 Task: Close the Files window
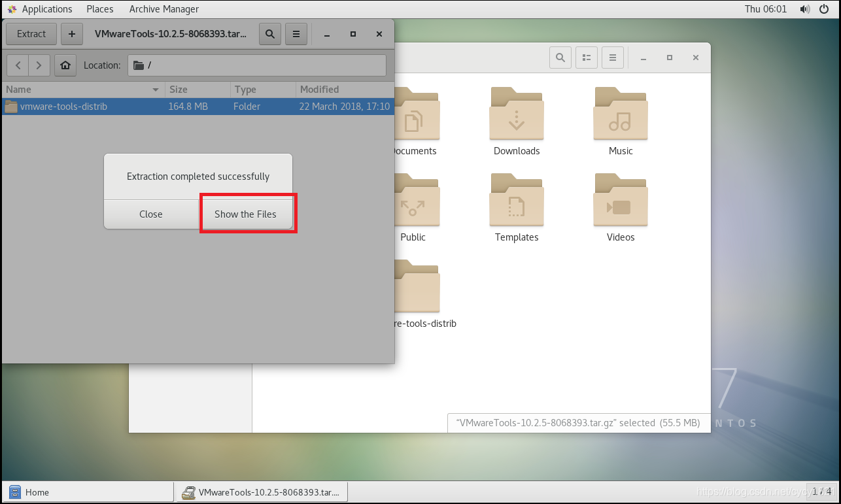[696, 58]
